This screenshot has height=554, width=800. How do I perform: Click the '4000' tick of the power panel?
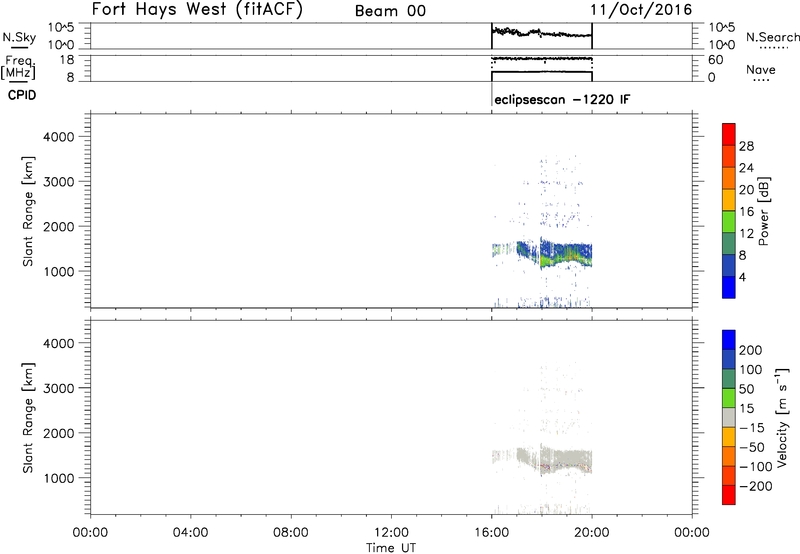[59, 137]
